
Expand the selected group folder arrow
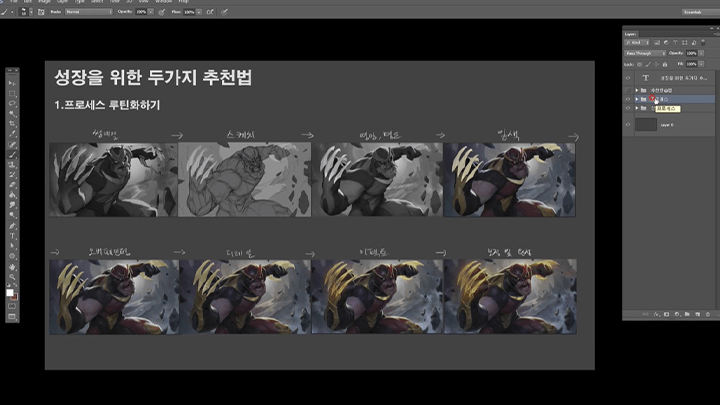[x=637, y=99]
